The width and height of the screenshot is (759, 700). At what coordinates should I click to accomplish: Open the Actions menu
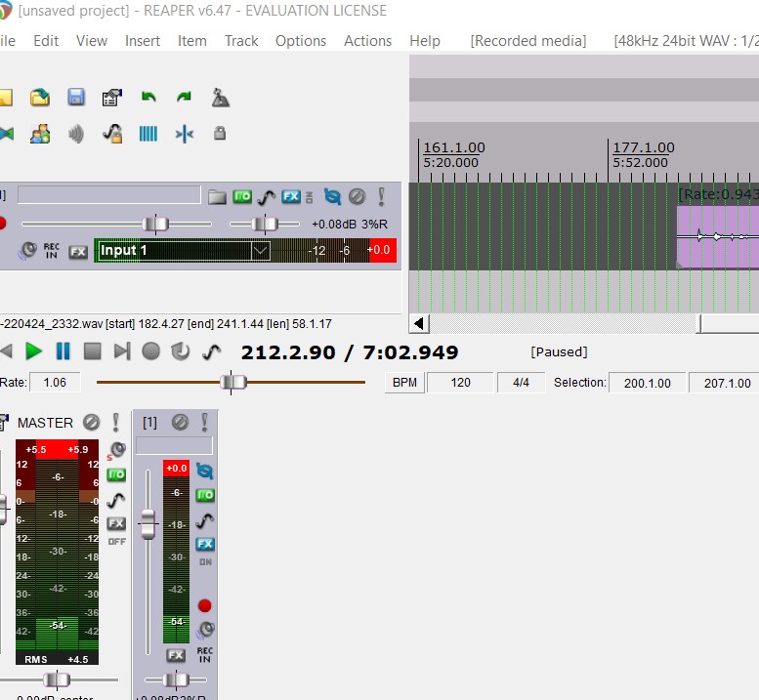368,41
